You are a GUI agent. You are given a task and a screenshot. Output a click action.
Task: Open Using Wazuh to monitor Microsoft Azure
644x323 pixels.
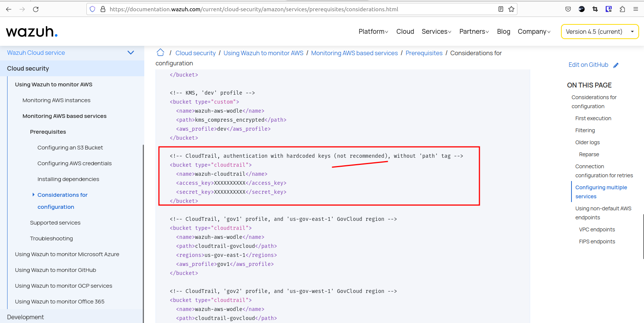(x=67, y=254)
